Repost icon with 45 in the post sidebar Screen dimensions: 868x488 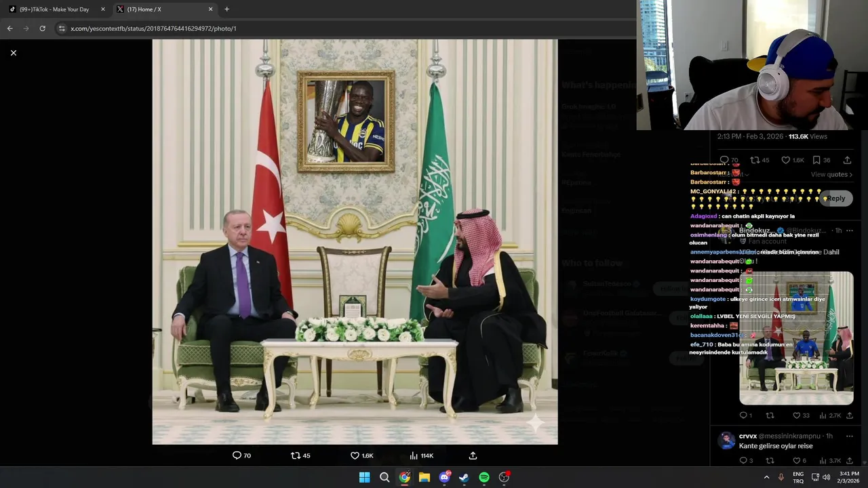[759, 160]
